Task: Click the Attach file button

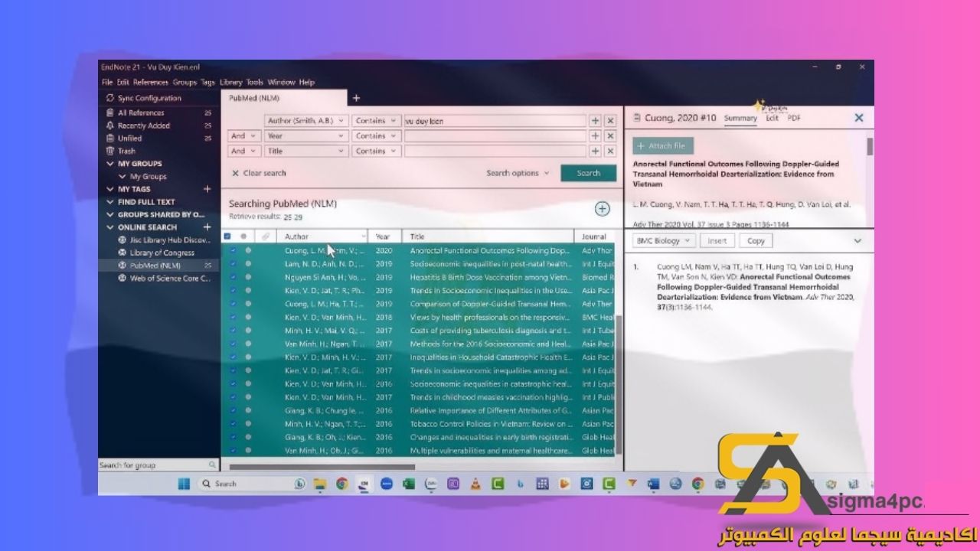Action: point(663,145)
